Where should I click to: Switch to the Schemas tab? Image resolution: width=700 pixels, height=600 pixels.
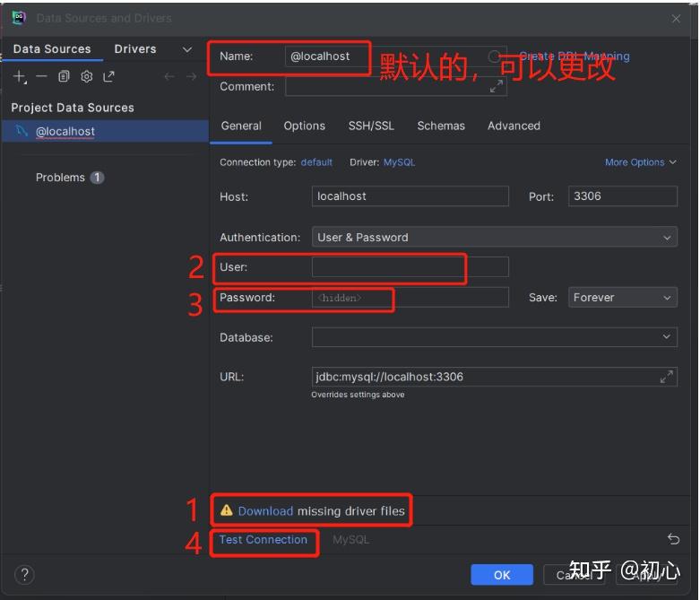[441, 126]
